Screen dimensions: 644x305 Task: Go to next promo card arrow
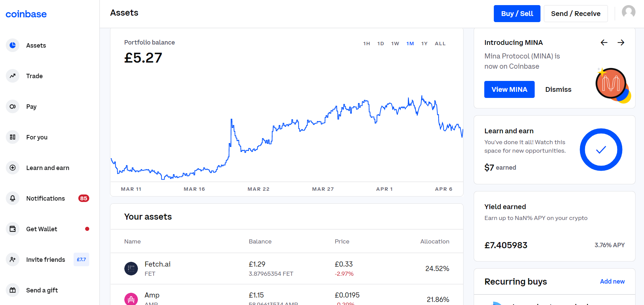(621, 43)
